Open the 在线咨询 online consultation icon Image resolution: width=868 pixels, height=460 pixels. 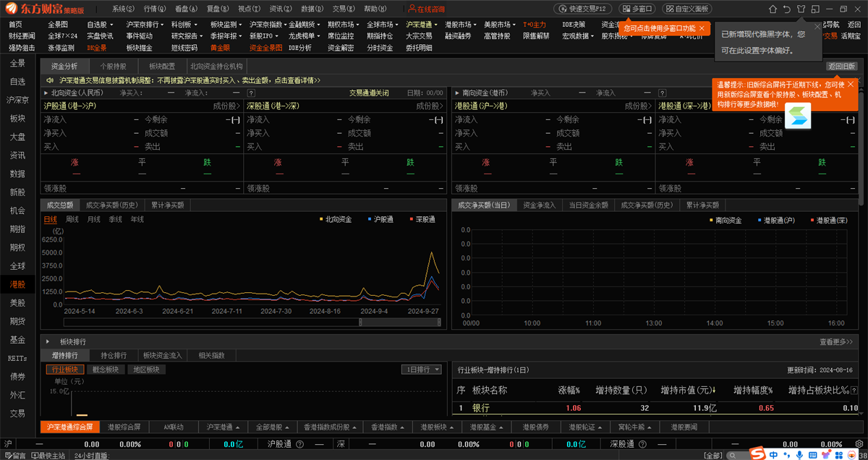tap(427, 9)
